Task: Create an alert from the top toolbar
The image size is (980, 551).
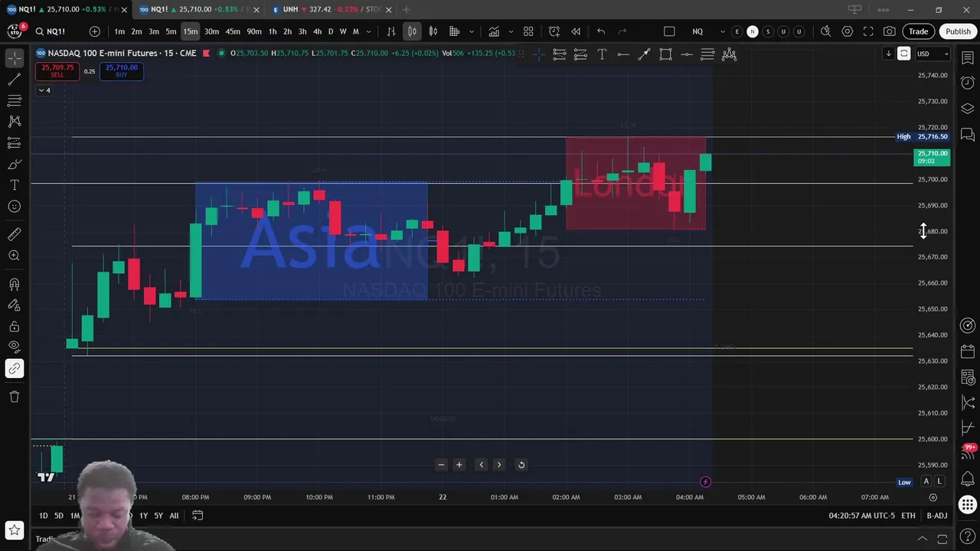Action: pyautogui.click(x=554, y=31)
